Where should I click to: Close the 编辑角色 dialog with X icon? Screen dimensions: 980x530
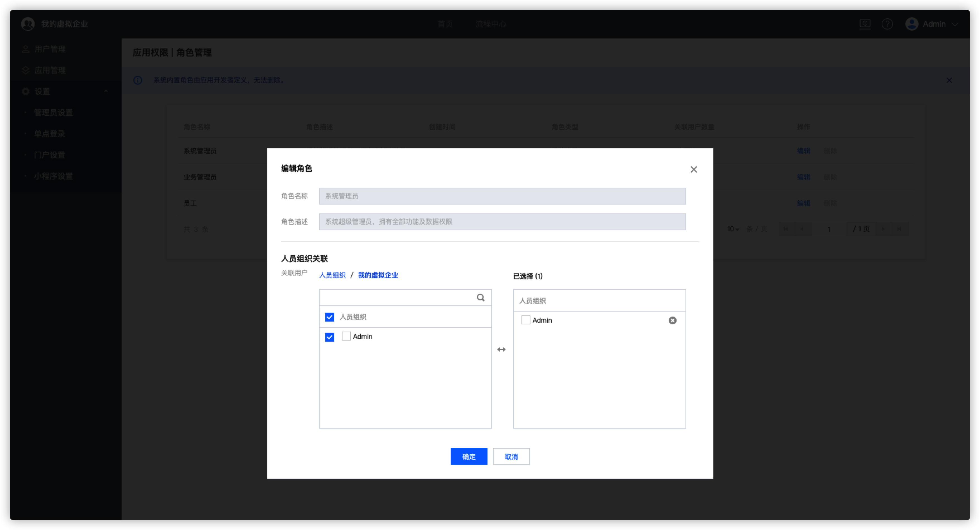(x=694, y=170)
